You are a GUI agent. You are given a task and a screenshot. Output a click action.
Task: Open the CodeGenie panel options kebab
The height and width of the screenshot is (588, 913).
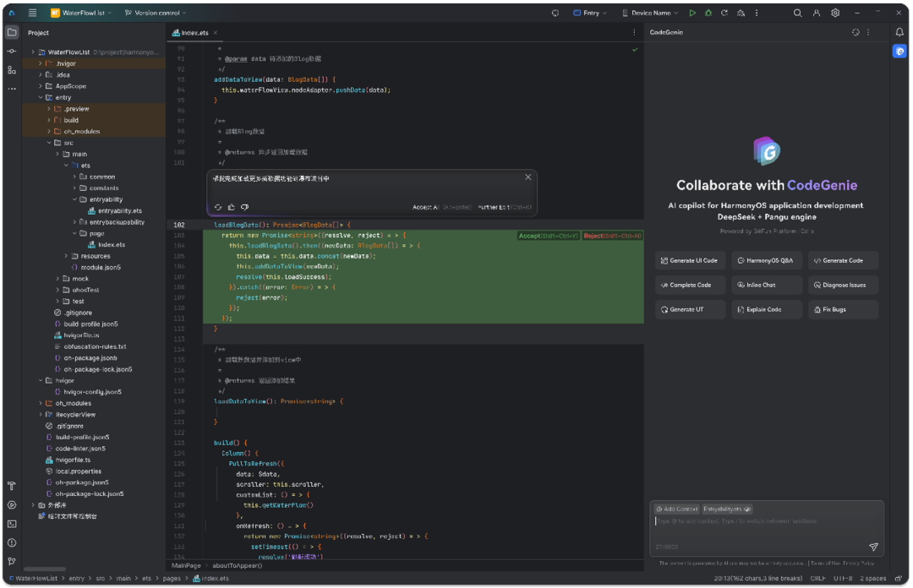868,32
